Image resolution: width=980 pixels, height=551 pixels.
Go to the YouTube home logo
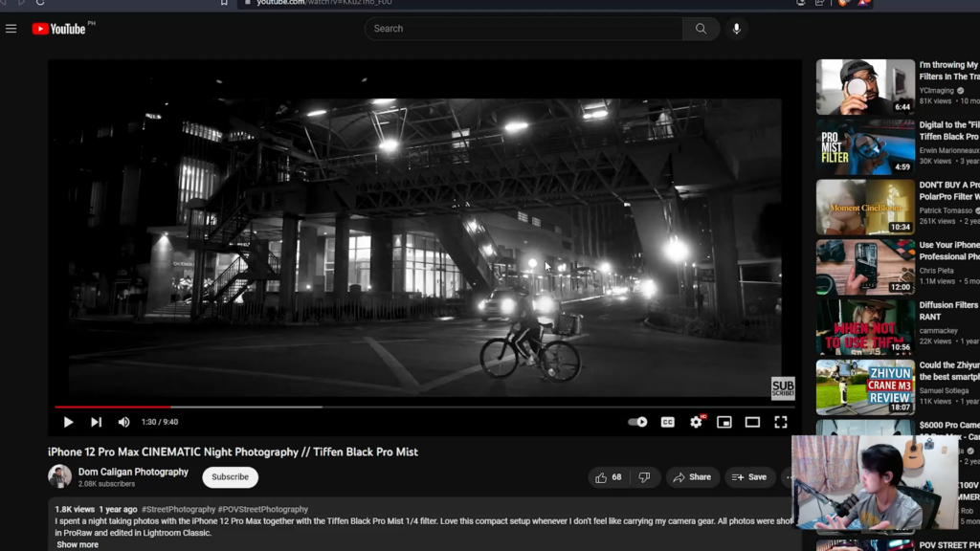pos(58,29)
